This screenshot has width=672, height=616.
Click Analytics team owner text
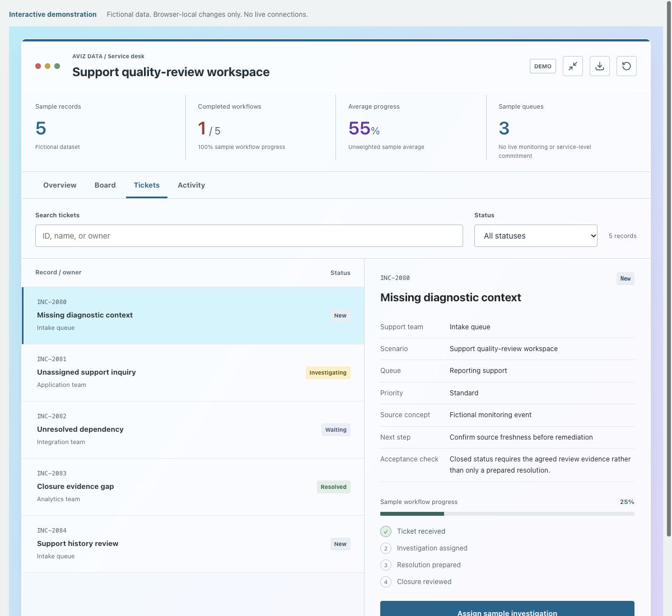click(x=58, y=499)
